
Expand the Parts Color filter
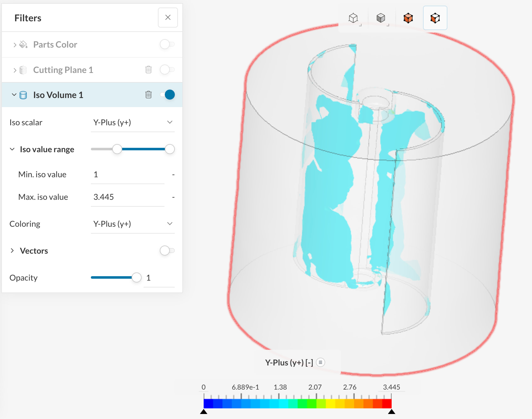(15, 45)
